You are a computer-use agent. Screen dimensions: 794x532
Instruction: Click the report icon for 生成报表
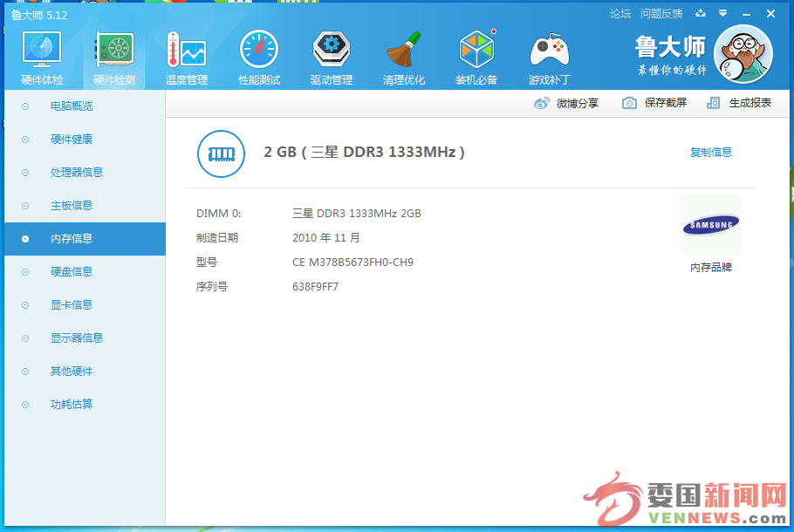[713, 103]
